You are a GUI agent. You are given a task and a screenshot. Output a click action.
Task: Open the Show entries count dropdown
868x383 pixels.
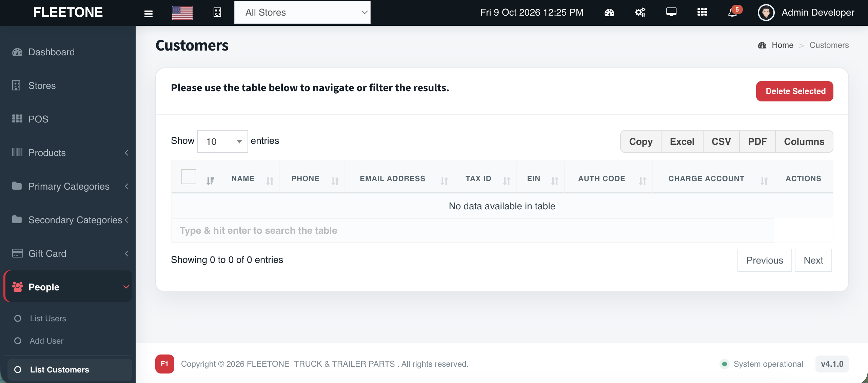point(223,141)
